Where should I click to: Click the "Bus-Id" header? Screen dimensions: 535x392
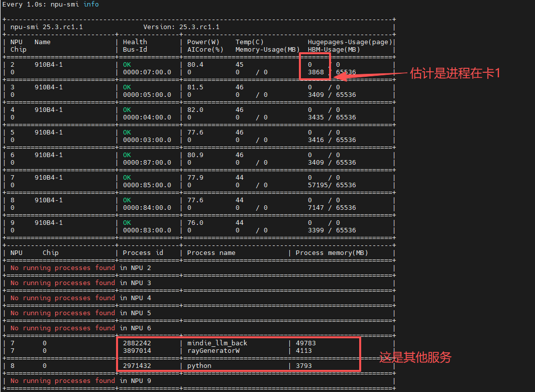(135, 49)
